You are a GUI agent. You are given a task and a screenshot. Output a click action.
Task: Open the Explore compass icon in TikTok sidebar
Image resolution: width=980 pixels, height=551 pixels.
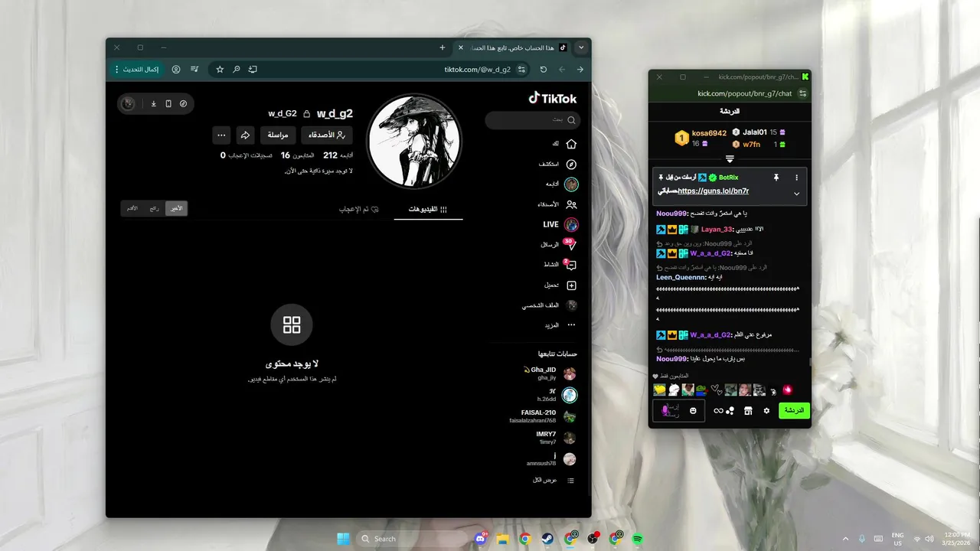pyautogui.click(x=570, y=164)
